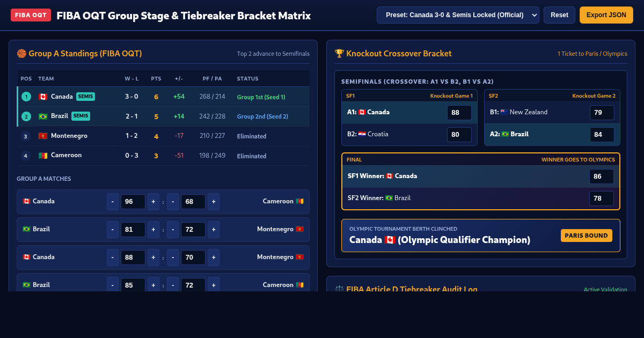Click position 4 circle in standings
Screen dimensions: 644x338
[25, 156]
